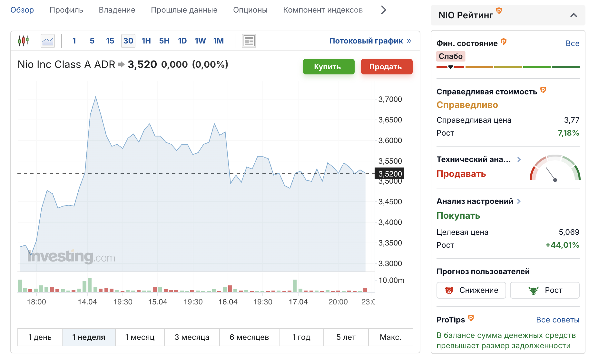The width and height of the screenshot is (599, 364).
Task: Click the 7,18% fair value growth
Action: point(568,133)
